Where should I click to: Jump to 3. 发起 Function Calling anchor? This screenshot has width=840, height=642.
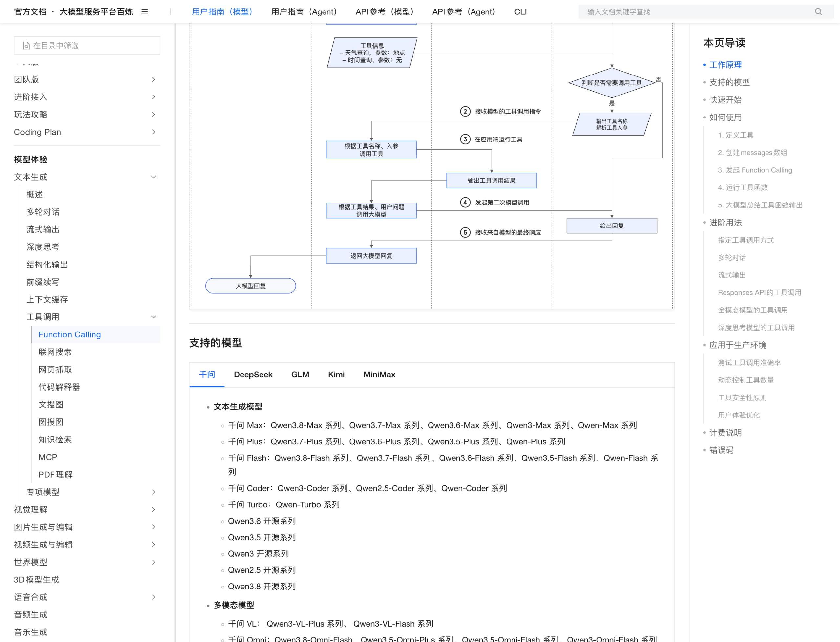click(x=755, y=170)
